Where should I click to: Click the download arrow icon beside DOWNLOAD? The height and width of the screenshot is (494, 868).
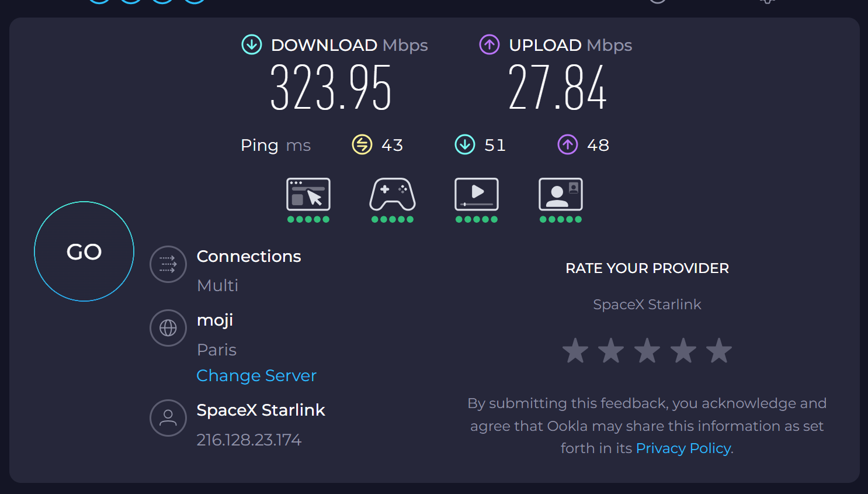[252, 44]
